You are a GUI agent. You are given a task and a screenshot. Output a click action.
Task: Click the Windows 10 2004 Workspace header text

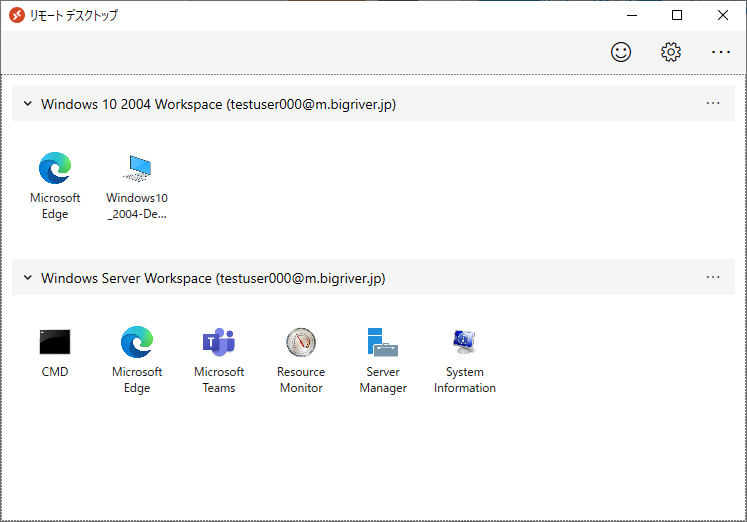[218, 104]
